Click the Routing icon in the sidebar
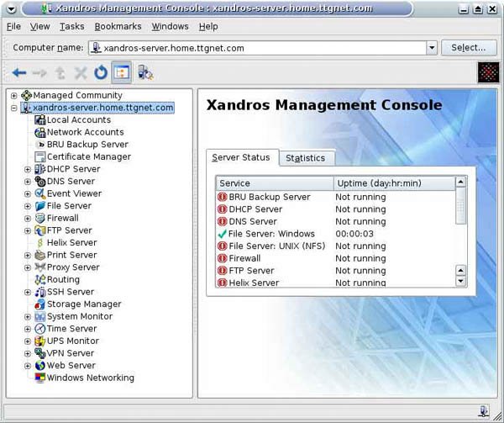 click(39, 279)
